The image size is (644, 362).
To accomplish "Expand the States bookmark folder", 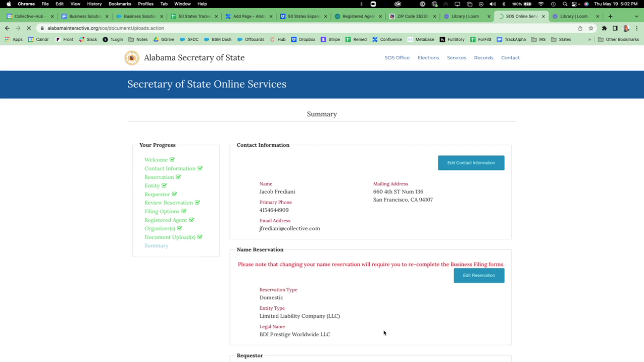I will 561,39.
